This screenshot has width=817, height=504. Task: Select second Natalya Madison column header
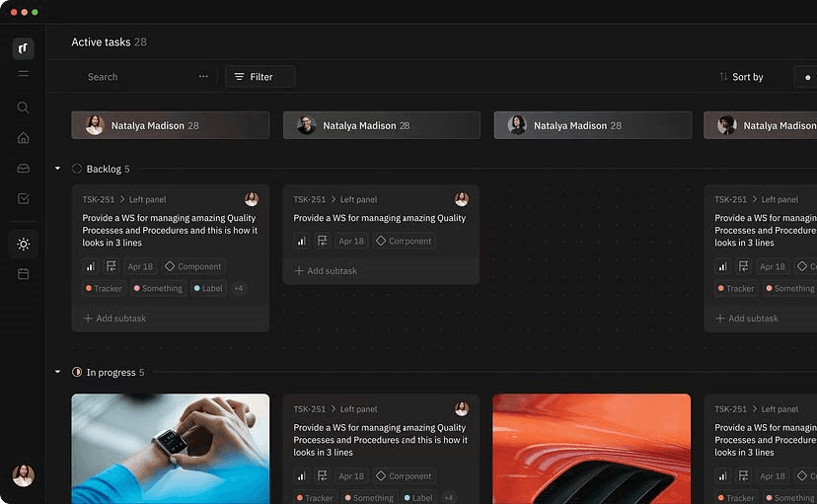(382, 125)
